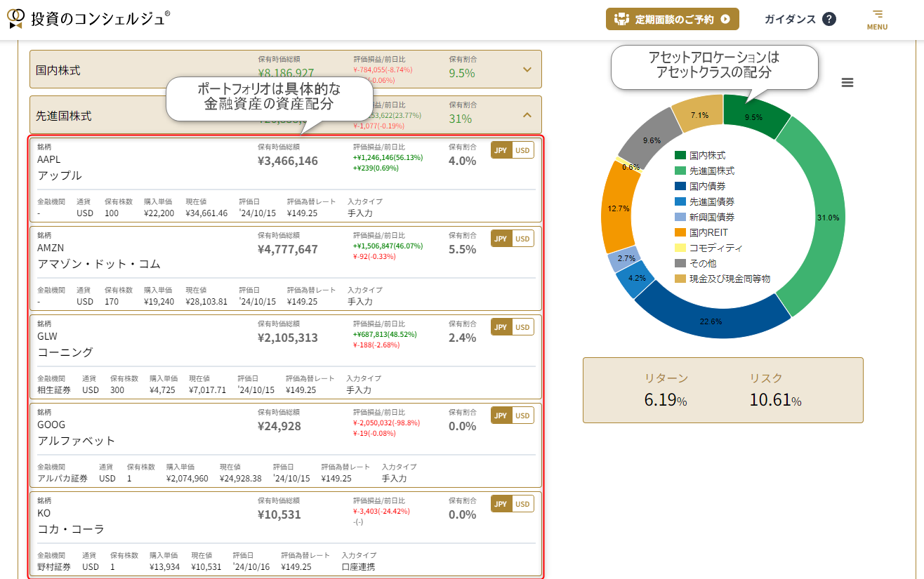Click the 新興国債券 legend color swatch

680,217
